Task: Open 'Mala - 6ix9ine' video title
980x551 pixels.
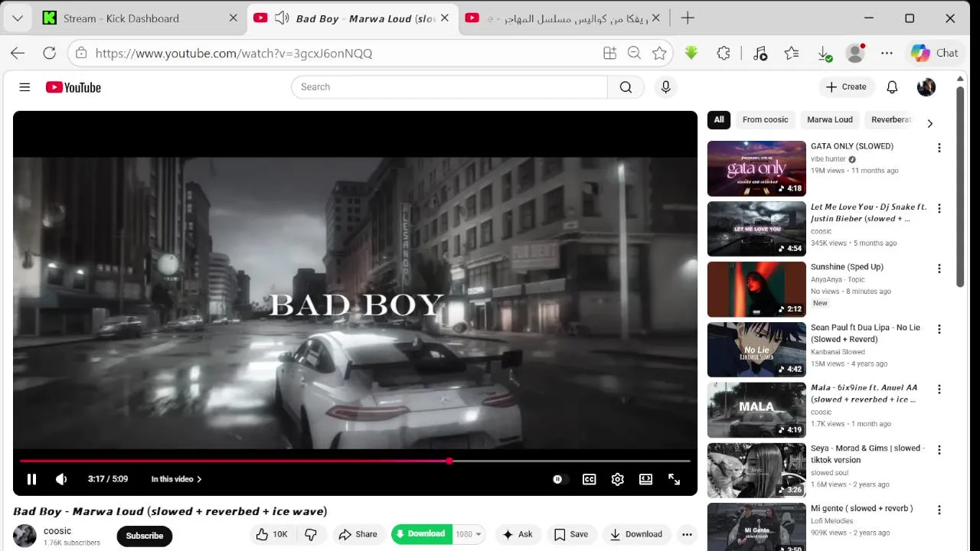Action: (864, 393)
